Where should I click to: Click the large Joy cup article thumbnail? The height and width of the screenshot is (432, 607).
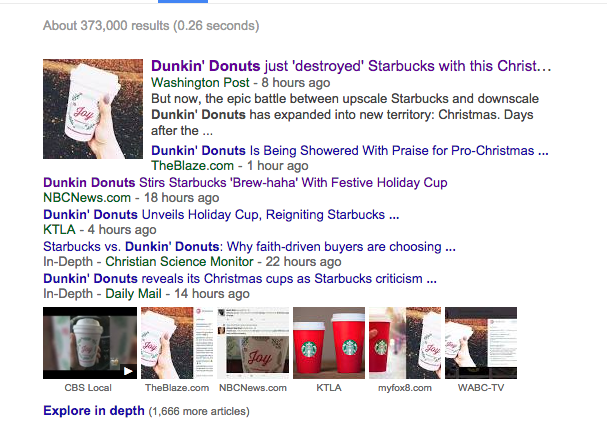[93, 109]
